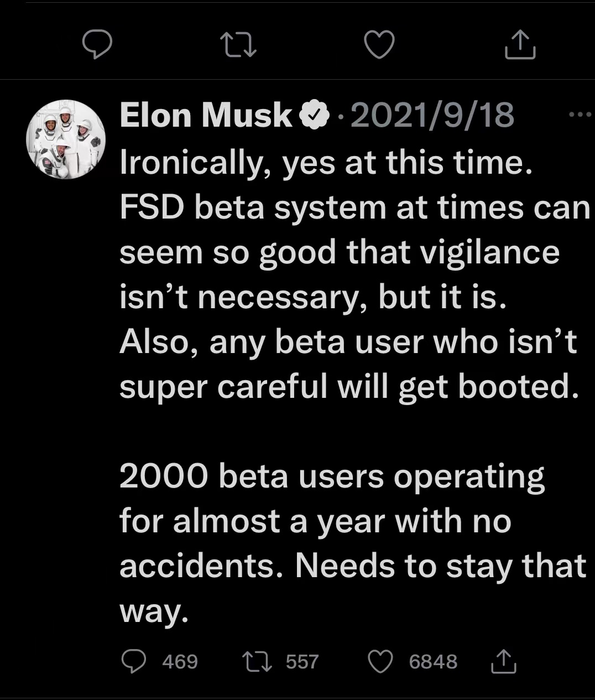Open Elon Musk's profile picture
Screen dimensions: 595x700
(66, 139)
